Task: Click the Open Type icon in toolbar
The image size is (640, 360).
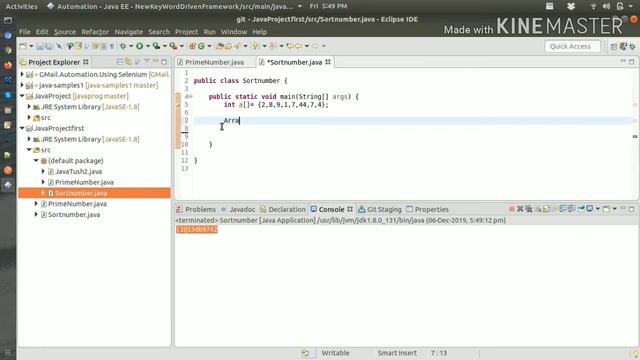Action: tap(219, 46)
